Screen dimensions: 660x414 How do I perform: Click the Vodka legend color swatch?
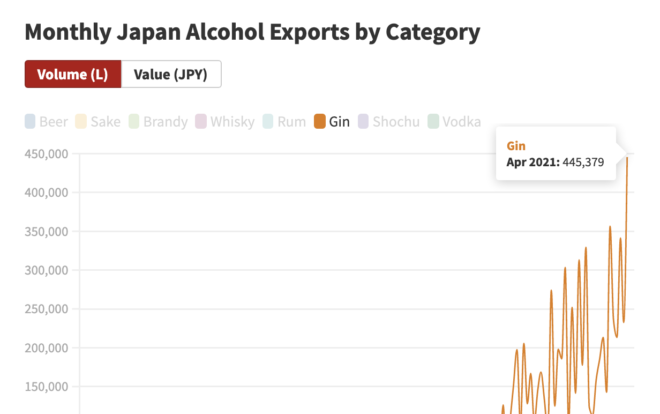pyautogui.click(x=433, y=121)
